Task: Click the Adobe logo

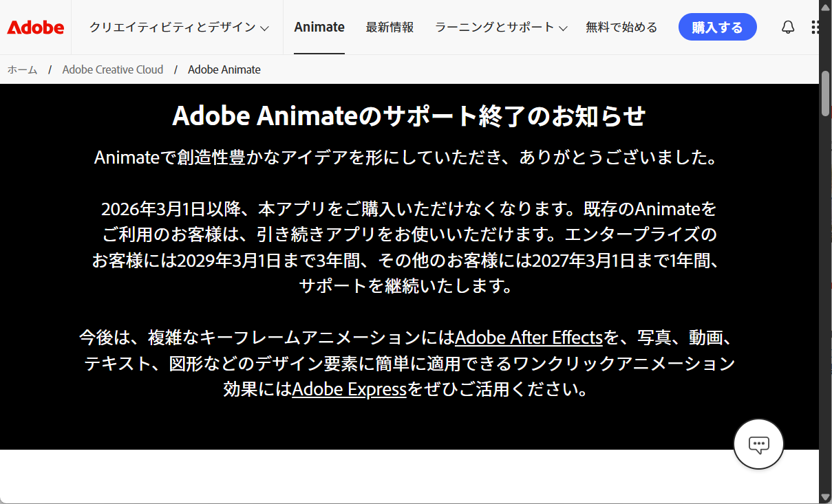Action: coord(35,27)
